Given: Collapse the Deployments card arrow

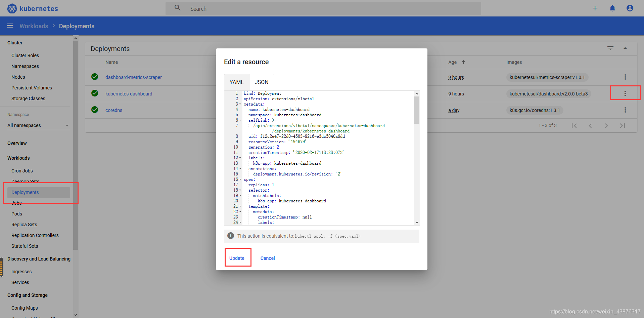Looking at the screenshot, I should (625, 48).
